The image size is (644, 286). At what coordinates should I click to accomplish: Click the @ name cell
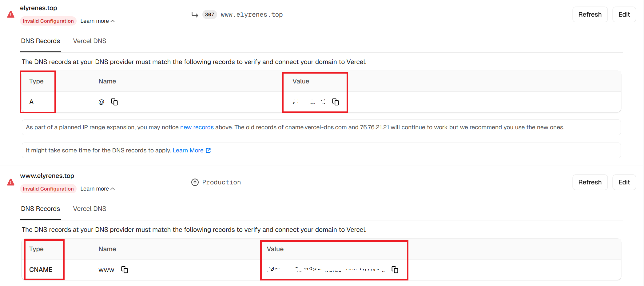tap(101, 102)
